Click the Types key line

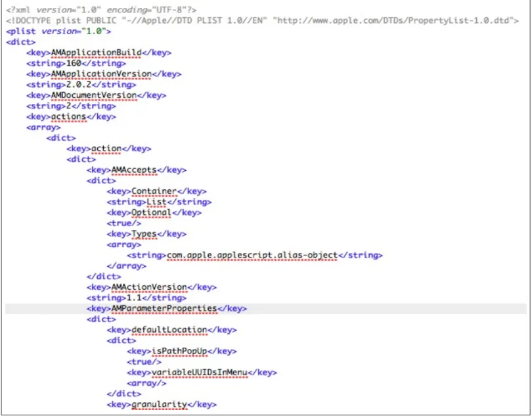[146, 234]
